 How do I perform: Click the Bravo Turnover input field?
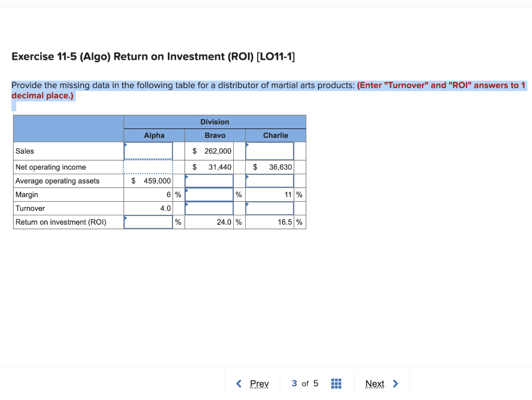[x=209, y=209]
